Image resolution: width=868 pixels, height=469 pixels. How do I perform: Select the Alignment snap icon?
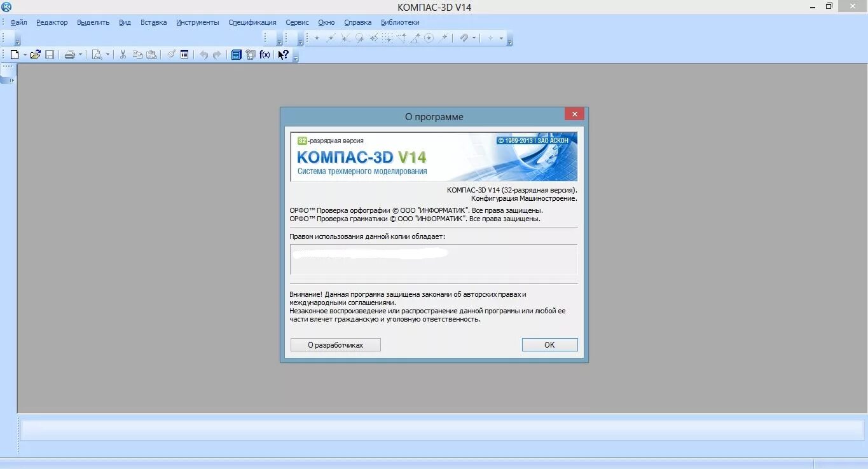pyautogui.click(x=401, y=38)
